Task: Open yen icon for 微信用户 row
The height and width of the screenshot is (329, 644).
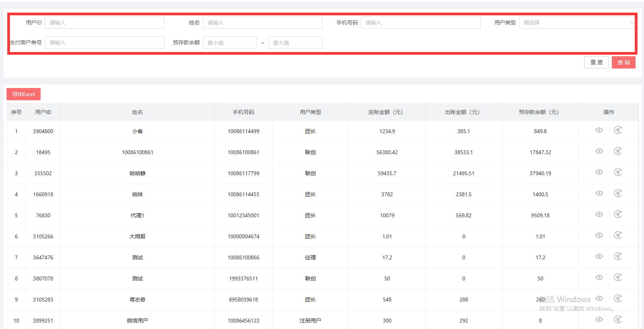Action: pyautogui.click(x=618, y=319)
